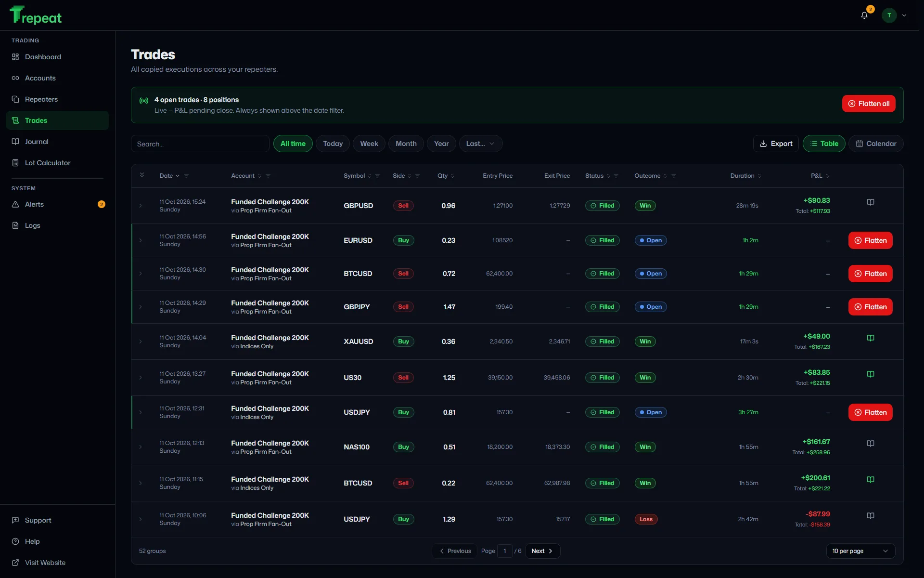Image resolution: width=924 pixels, height=578 pixels.
Task: Click the page number input
Action: [504, 551]
